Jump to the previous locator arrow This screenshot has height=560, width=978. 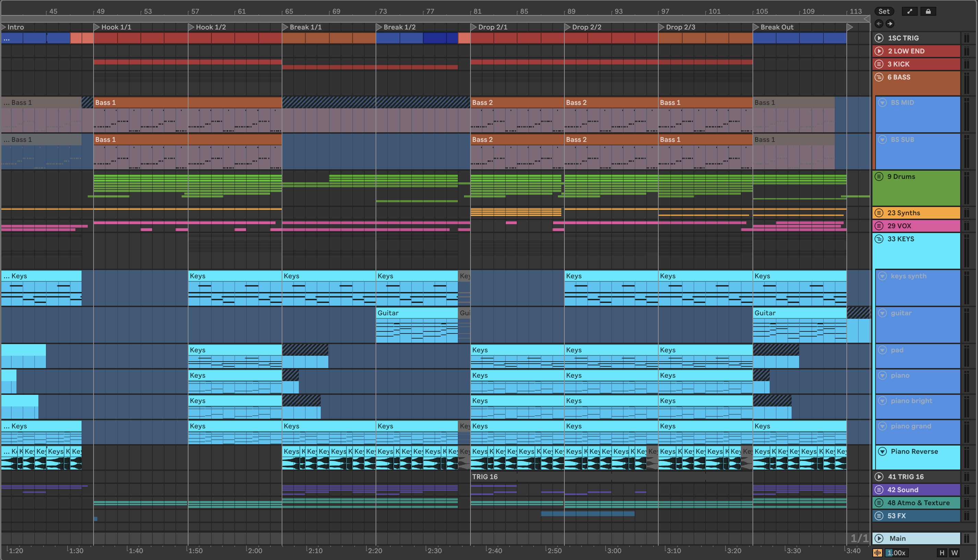point(879,24)
